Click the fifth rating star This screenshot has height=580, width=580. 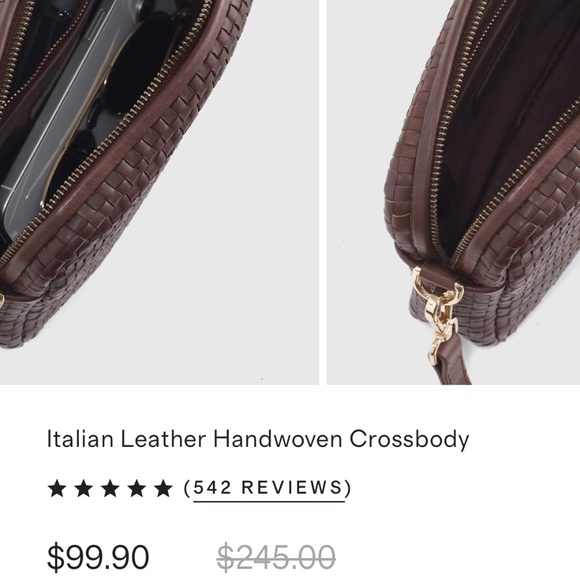tap(163, 488)
